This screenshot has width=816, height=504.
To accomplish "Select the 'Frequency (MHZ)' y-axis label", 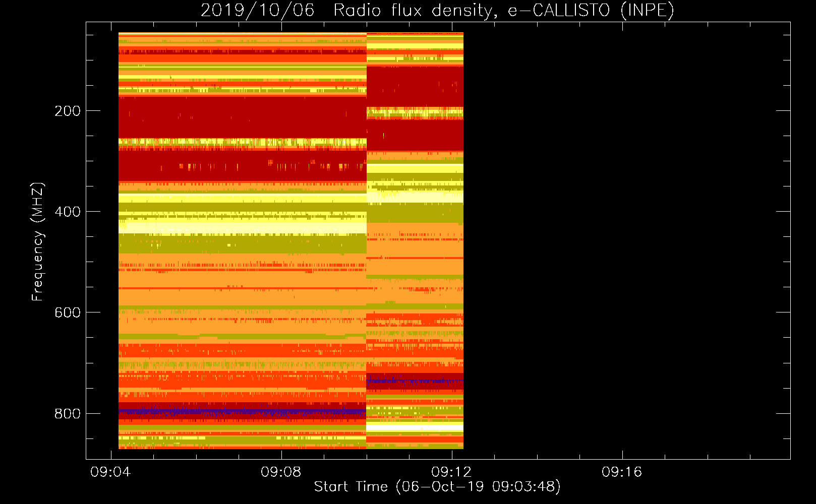I will pyautogui.click(x=38, y=242).
